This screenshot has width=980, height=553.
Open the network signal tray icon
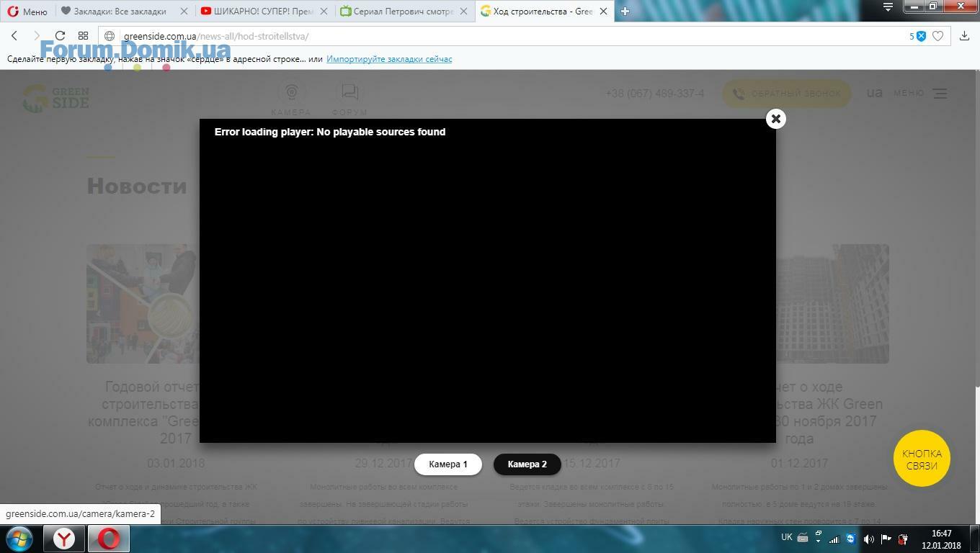tap(834, 539)
